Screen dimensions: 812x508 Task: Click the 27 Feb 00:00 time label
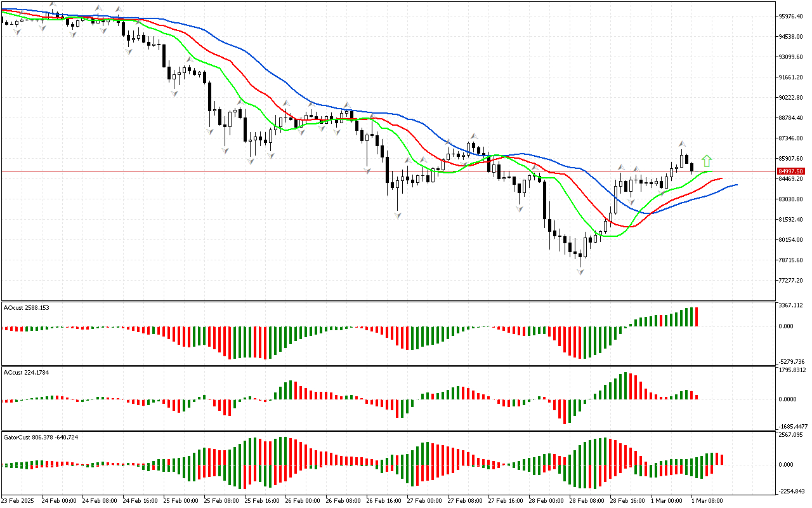pyautogui.click(x=424, y=501)
